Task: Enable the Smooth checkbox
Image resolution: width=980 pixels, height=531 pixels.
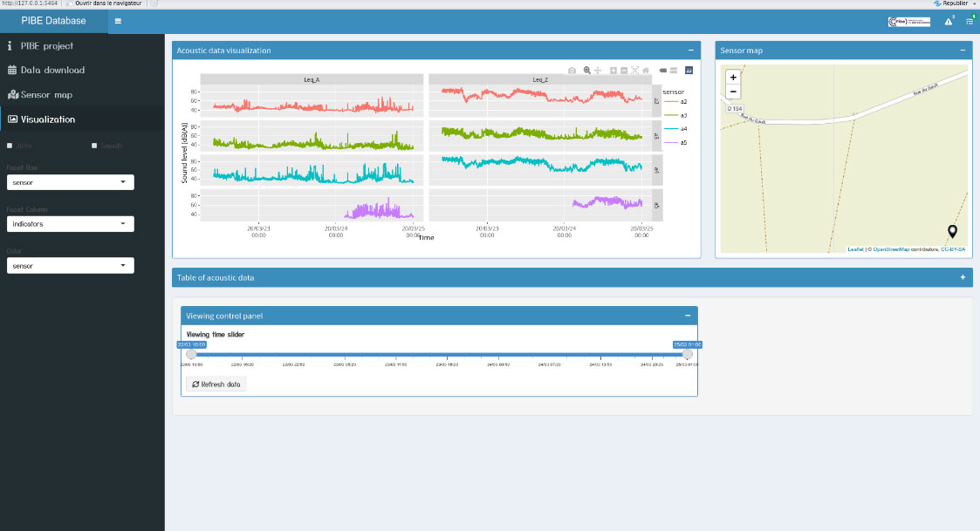Action: (94, 146)
